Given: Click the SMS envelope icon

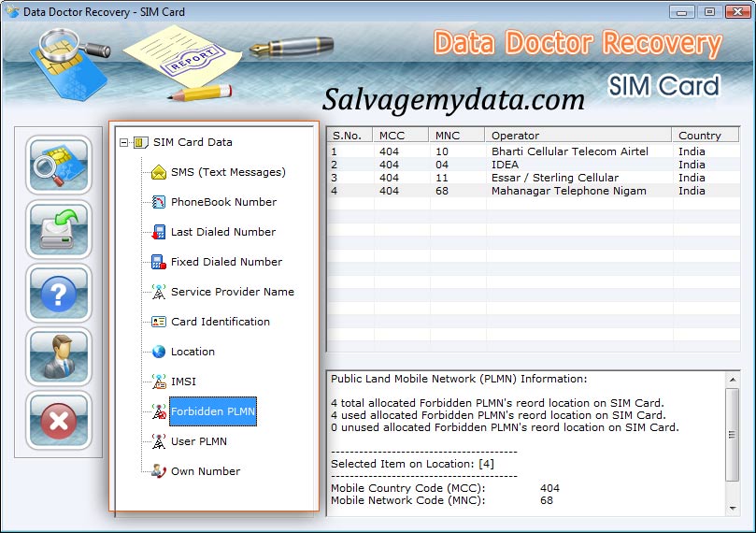Looking at the screenshot, I should coord(159,172).
